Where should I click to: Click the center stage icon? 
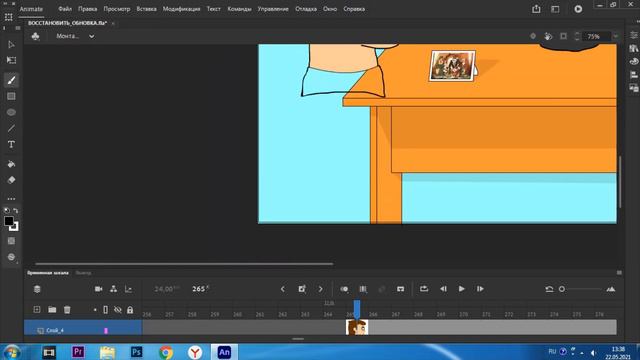[x=533, y=36]
